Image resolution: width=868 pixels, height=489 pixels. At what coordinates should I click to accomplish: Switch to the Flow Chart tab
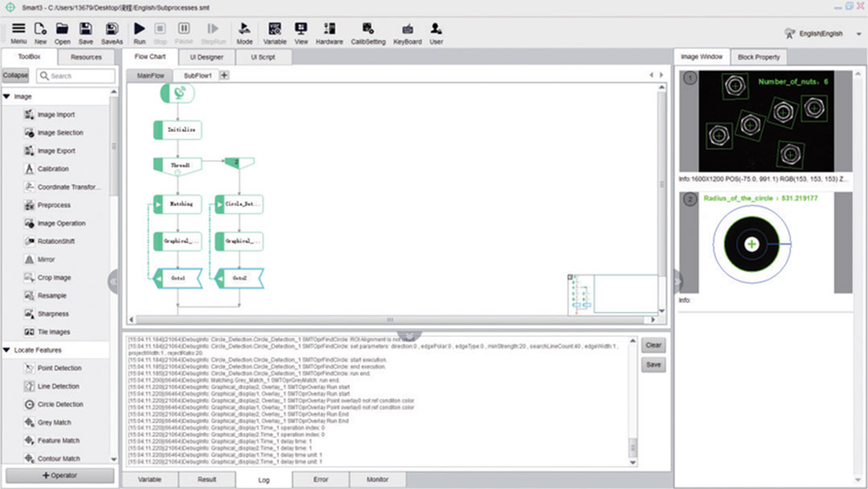click(x=149, y=56)
